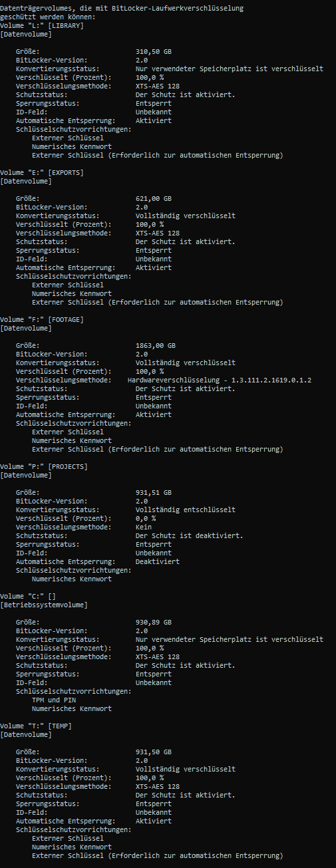
Task: Click the 930,89 GB size value
Action: click(x=154, y=622)
